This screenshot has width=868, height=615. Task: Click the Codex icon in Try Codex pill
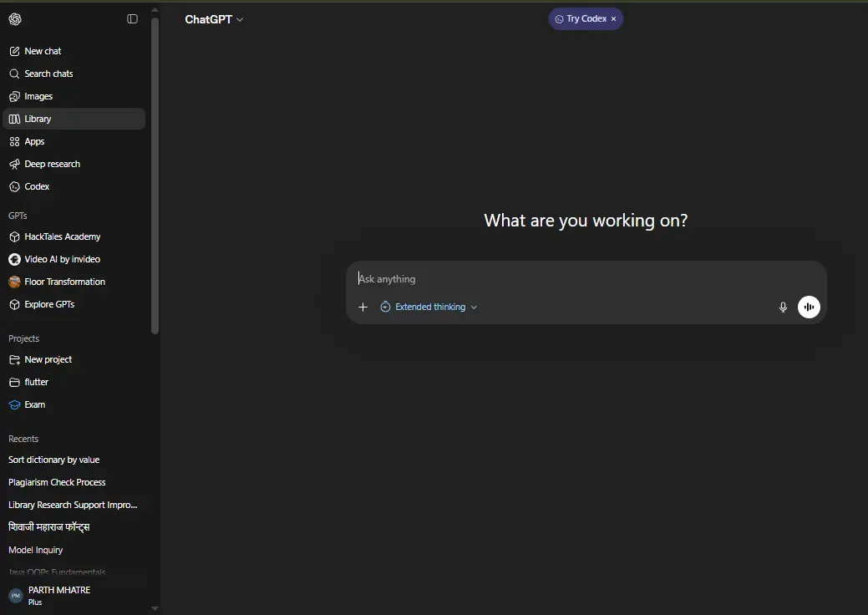[x=559, y=19]
